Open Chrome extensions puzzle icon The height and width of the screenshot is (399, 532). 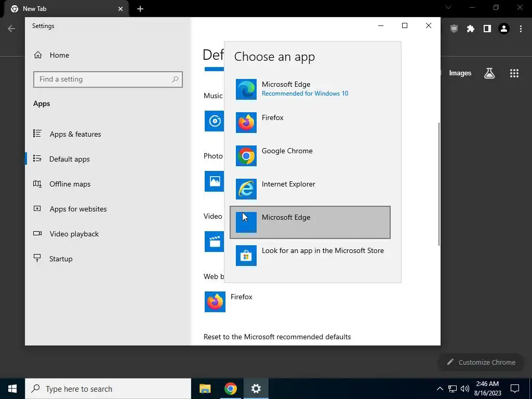[471, 29]
